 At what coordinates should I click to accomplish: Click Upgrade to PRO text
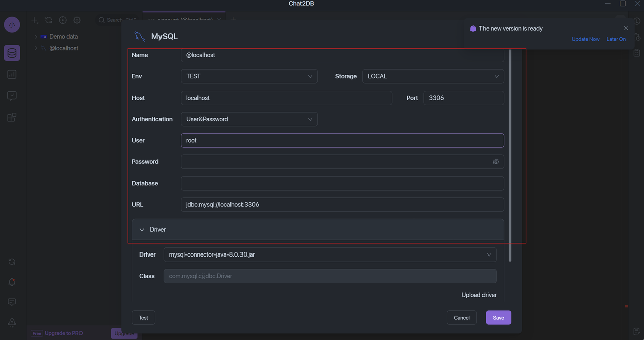coord(64,333)
